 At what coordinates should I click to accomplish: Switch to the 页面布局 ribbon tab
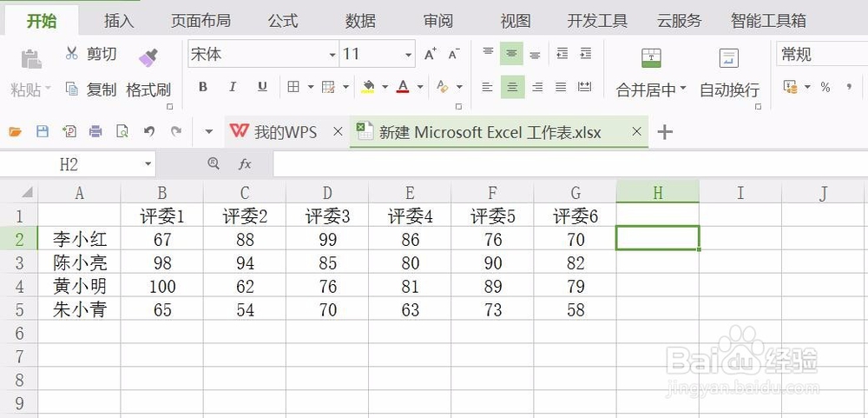(201, 21)
